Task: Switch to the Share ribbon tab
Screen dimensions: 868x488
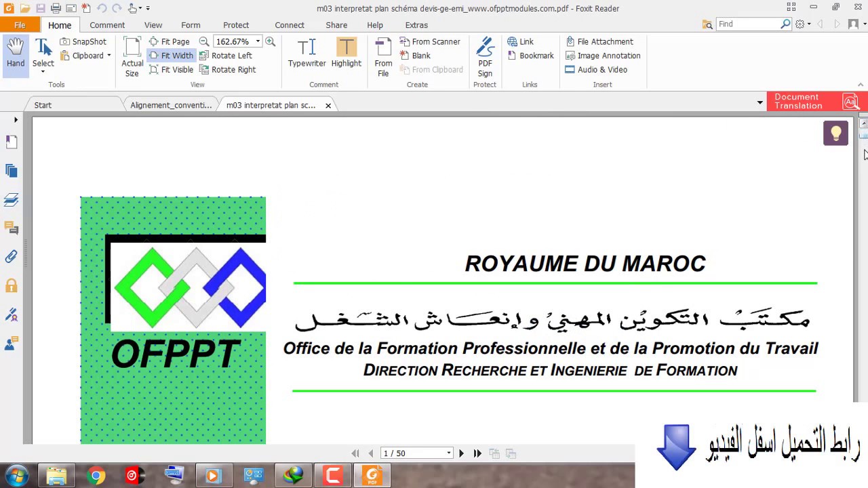Action: (x=336, y=25)
